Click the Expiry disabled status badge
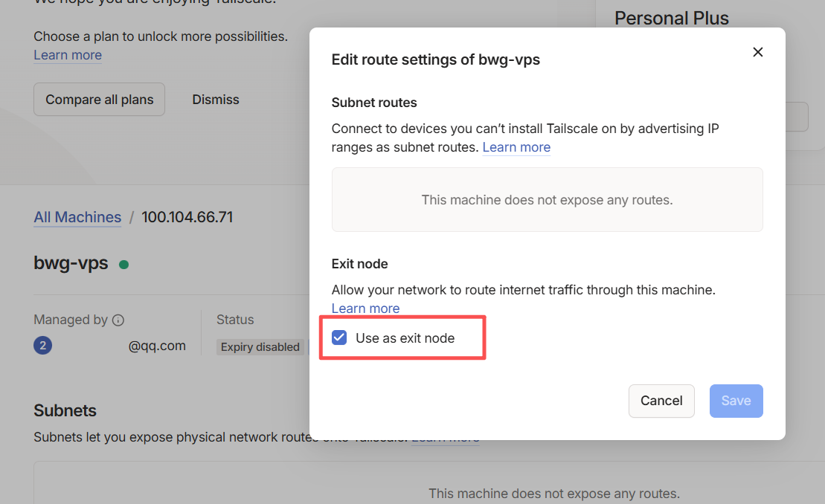This screenshot has width=825, height=504. [260, 347]
